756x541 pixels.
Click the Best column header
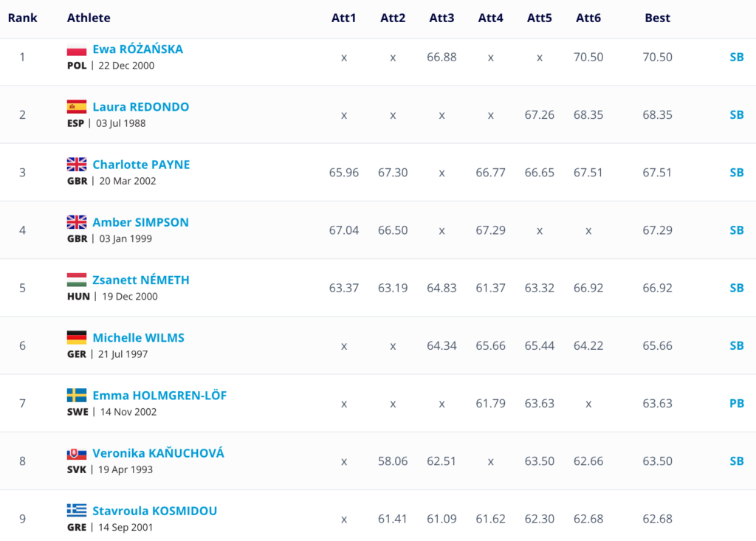(x=657, y=18)
